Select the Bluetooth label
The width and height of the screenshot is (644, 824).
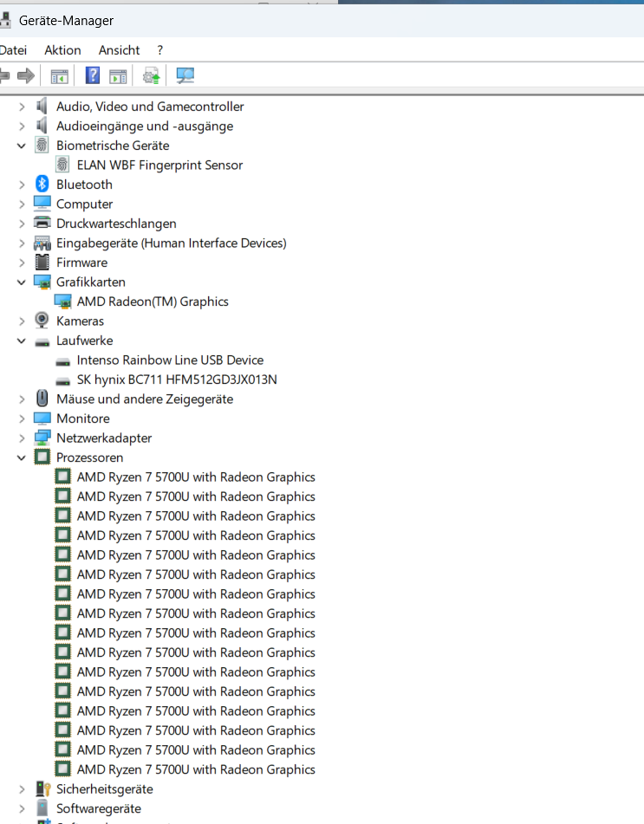[84, 185]
